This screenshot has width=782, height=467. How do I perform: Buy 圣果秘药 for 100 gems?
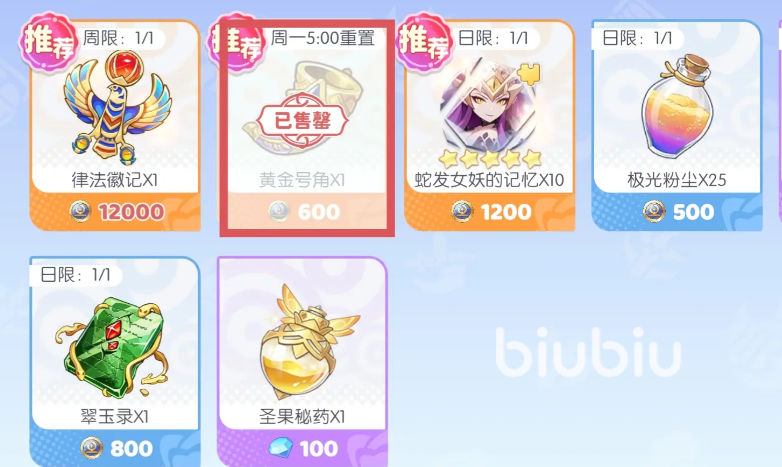click(x=303, y=449)
